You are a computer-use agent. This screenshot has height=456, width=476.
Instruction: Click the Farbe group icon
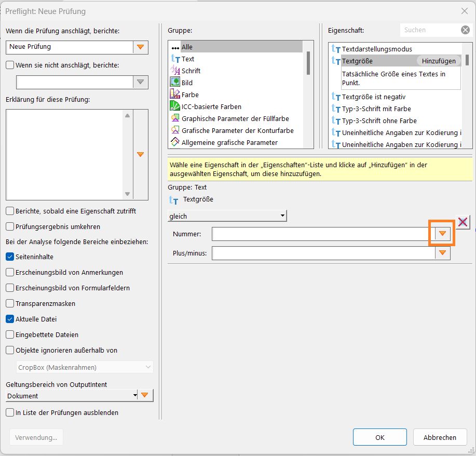(x=175, y=94)
